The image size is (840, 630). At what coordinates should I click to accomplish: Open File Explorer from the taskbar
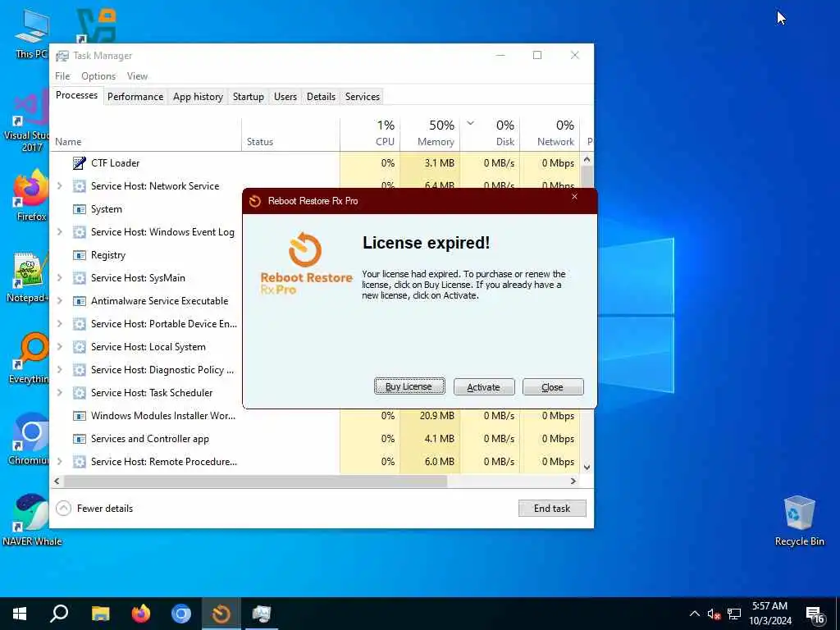click(x=100, y=614)
